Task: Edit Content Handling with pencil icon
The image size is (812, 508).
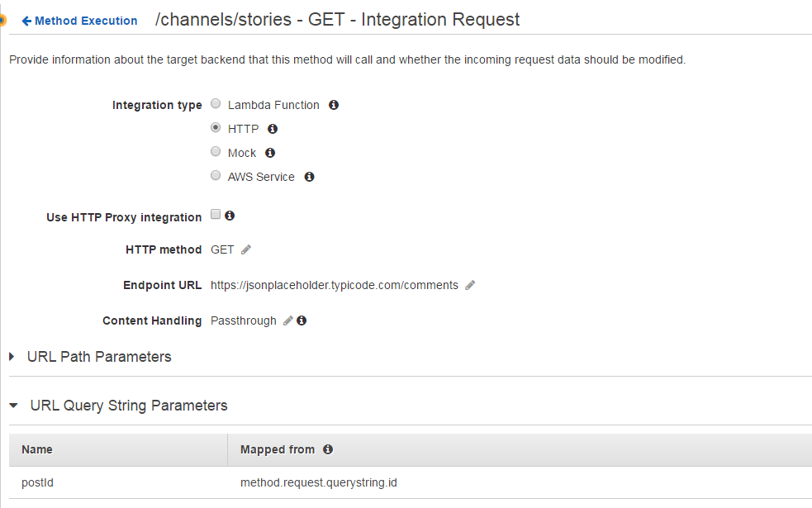Action: [x=287, y=320]
